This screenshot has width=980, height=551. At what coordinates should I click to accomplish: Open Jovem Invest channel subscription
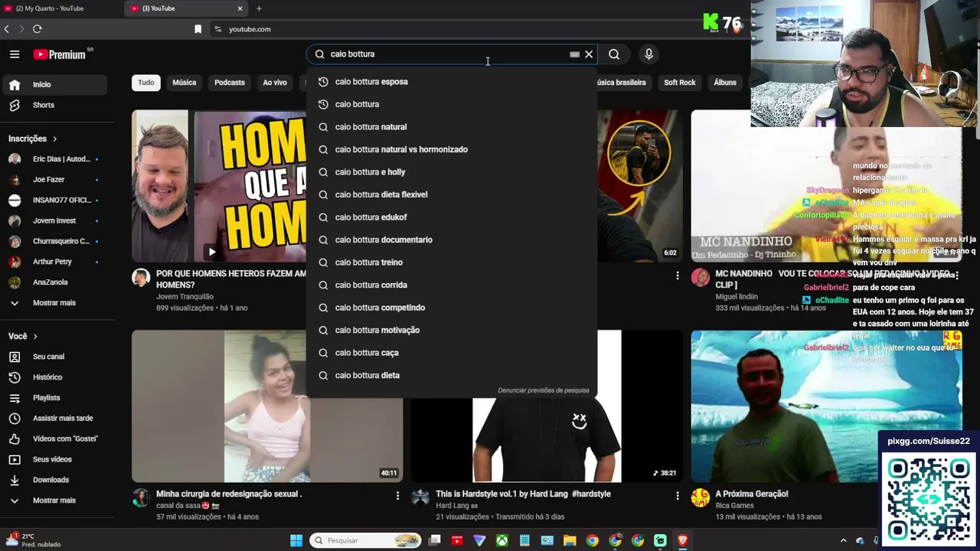pyautogui.click(x=55, y=220)
